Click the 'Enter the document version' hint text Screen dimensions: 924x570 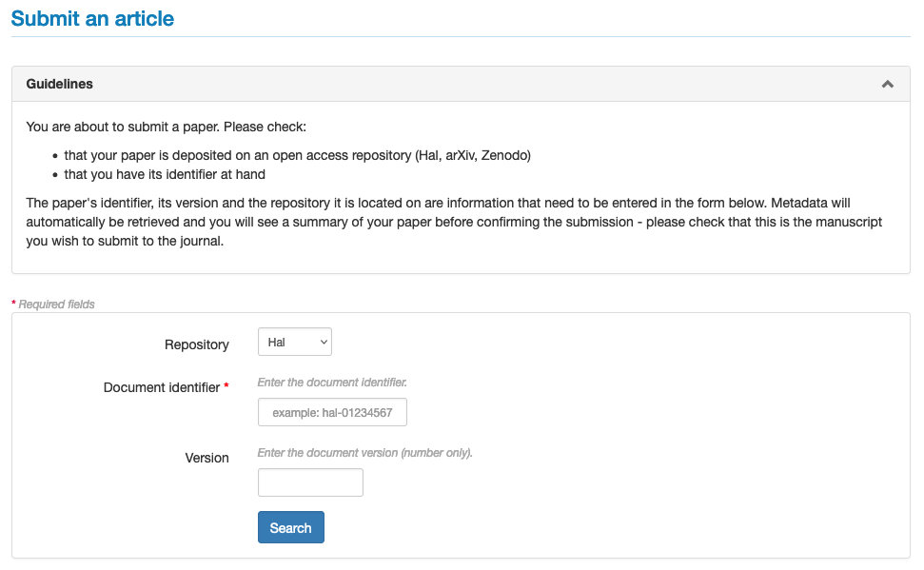pyautogui.click(x=364, y=453)
